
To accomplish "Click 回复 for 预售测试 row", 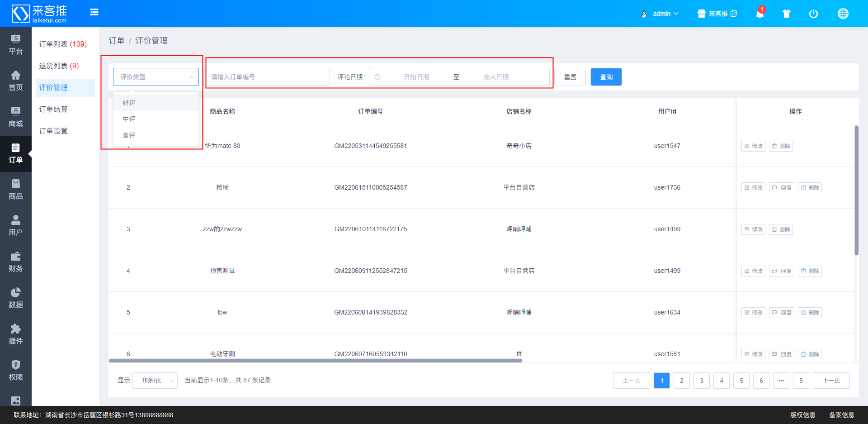I will 782,271.
